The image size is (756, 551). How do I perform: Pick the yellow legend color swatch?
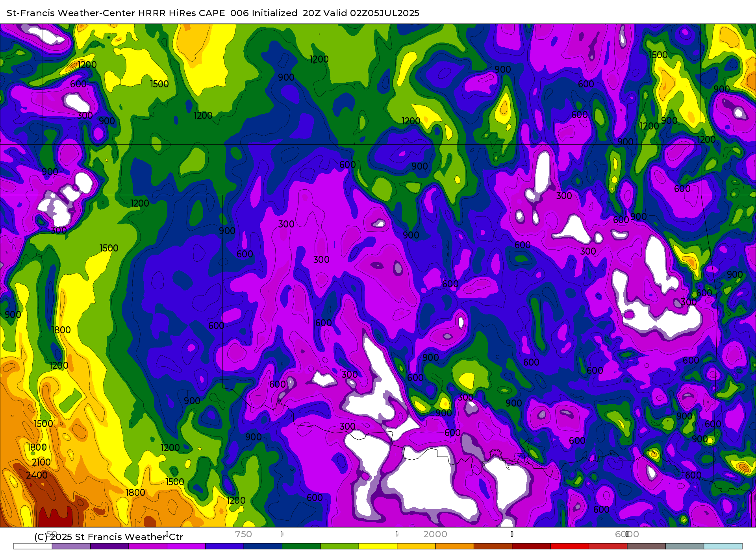378,546
